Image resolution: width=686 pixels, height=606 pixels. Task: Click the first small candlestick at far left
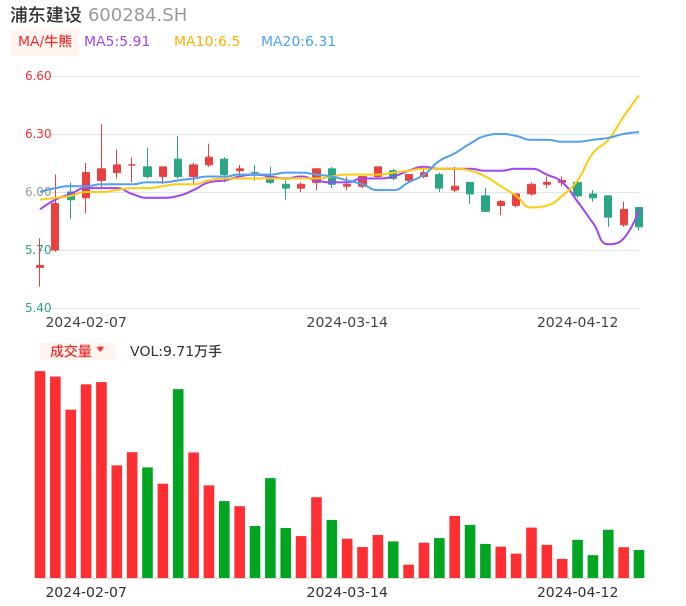coord(40,266)
